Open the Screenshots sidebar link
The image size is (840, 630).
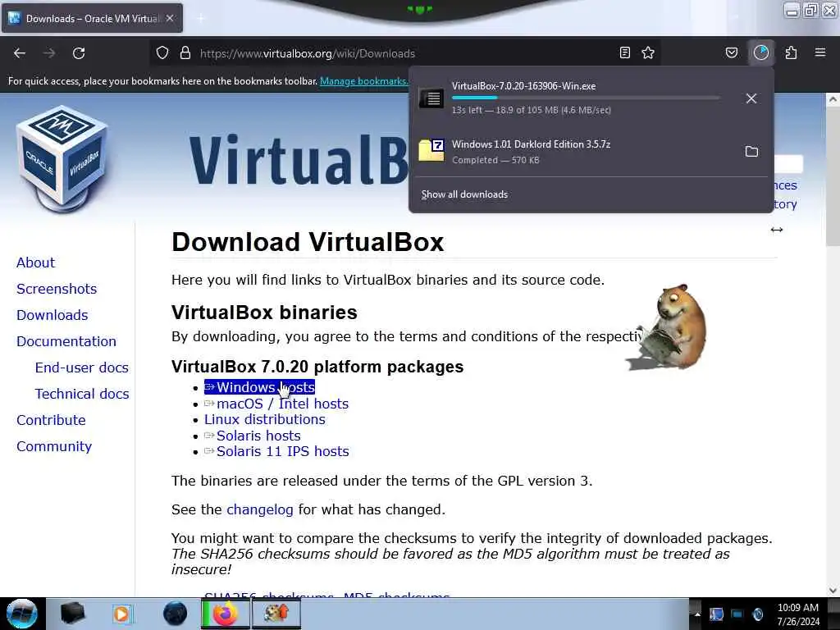(57, 289)
